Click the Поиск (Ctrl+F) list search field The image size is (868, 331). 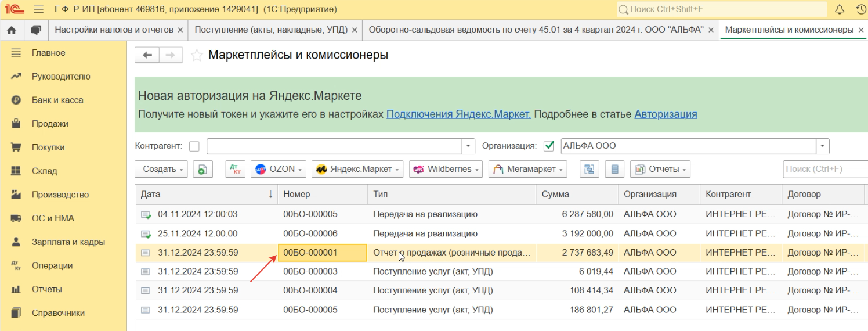[x=824, y=169]
